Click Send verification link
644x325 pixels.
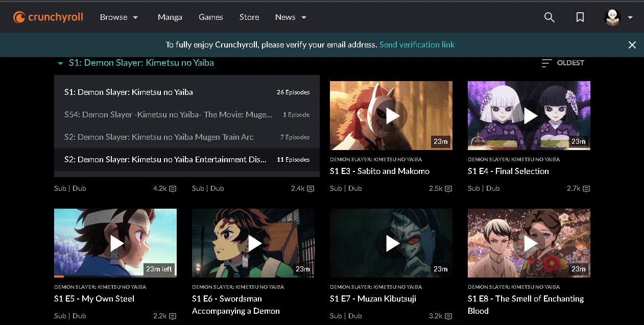(x=417, y=45)
